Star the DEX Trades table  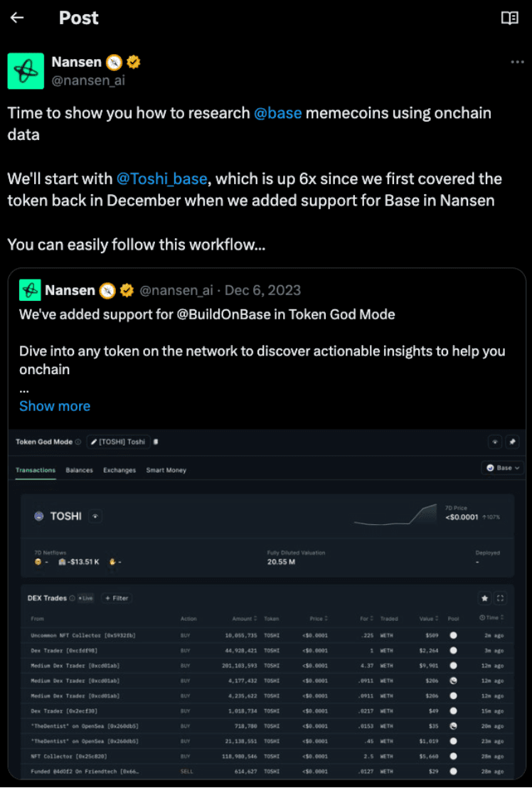pos(485,598)
